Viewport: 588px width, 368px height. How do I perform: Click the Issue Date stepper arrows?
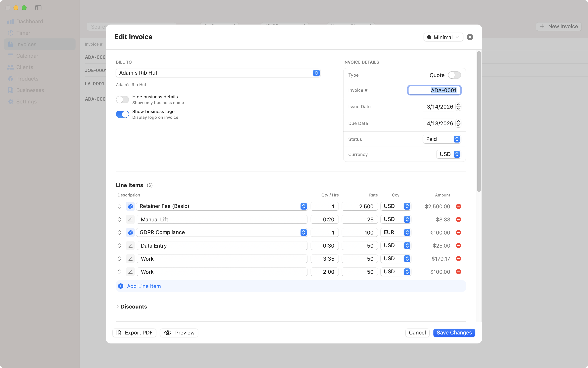pos(458,107)
